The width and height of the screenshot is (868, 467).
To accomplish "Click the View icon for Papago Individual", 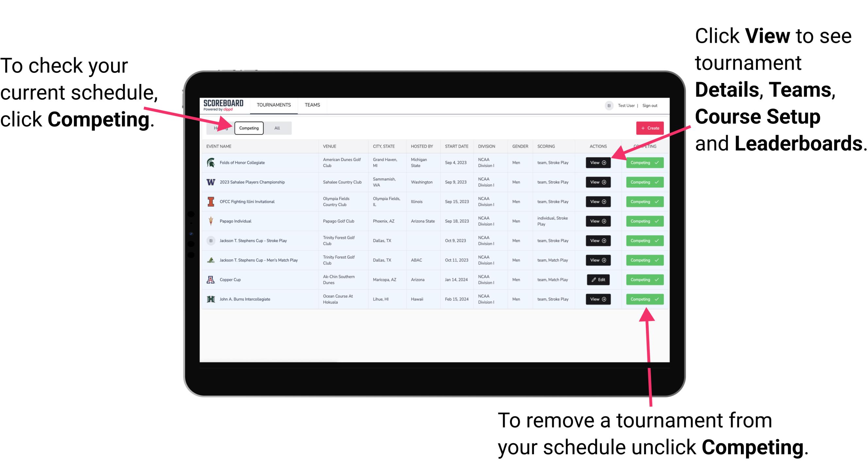I will (x=598, y=221).
